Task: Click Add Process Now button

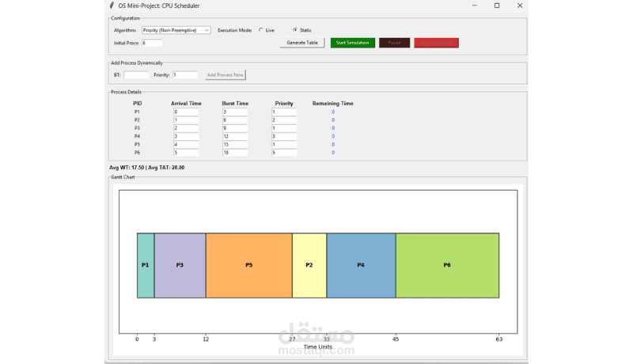Action: click(226, 75)
